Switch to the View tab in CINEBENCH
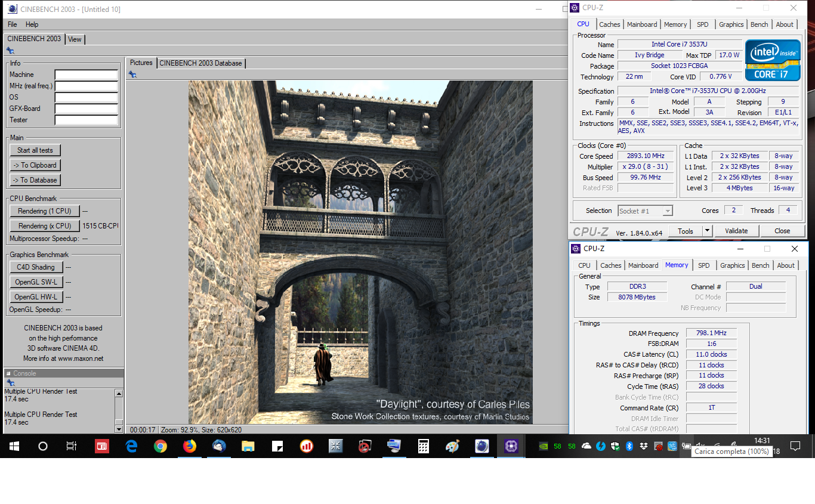Viewport: 815px width, 504px height. pyautogui.click(x=75, y=39)
